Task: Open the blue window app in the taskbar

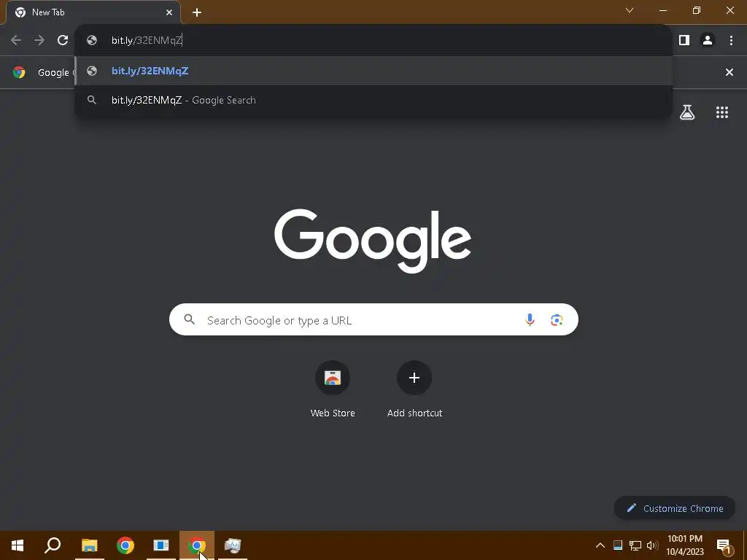Action: 161,545
